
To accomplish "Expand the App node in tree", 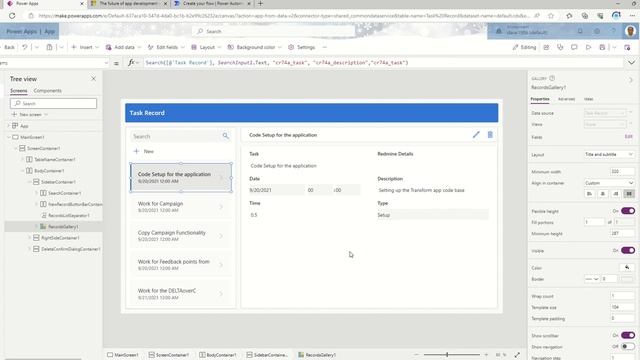I will point(9,126).
